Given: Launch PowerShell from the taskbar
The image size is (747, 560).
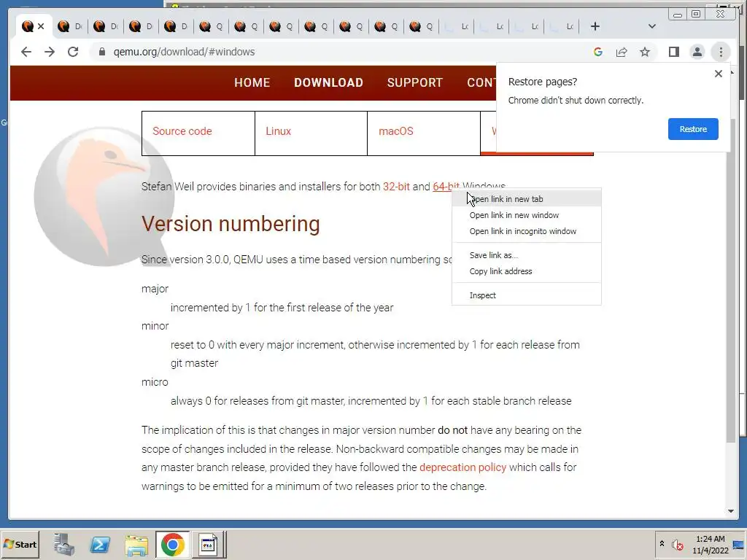Looking at the screenshot, I should click(100, 544).
